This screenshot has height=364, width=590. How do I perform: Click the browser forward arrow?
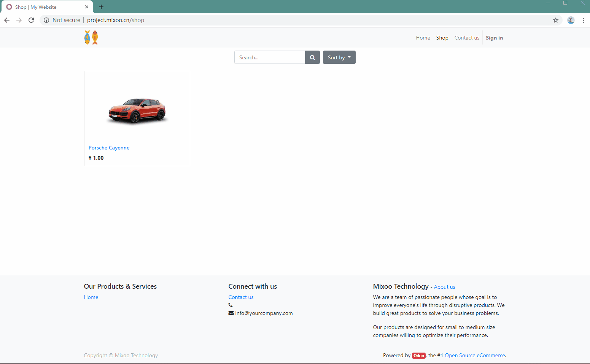[x=19, y=20]
